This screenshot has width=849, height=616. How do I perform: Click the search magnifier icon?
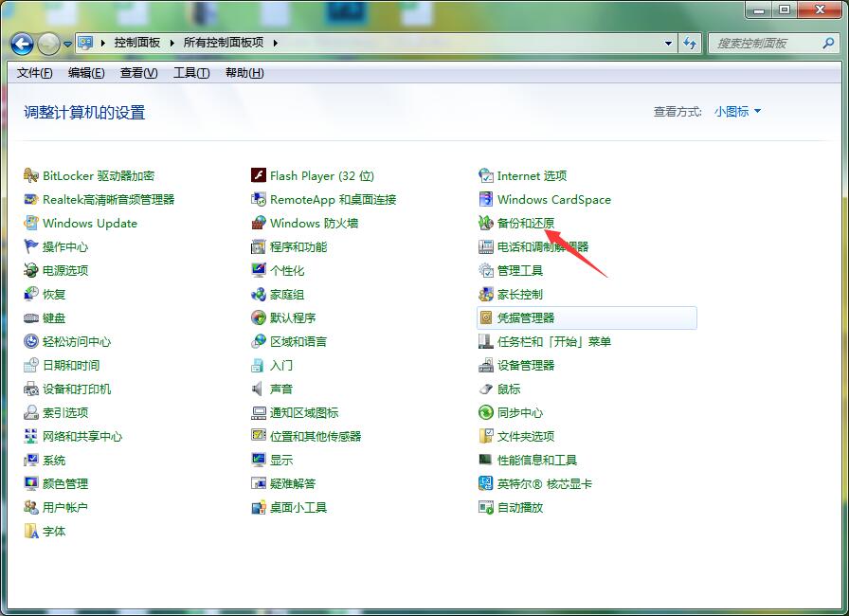[x=828, y=43]
